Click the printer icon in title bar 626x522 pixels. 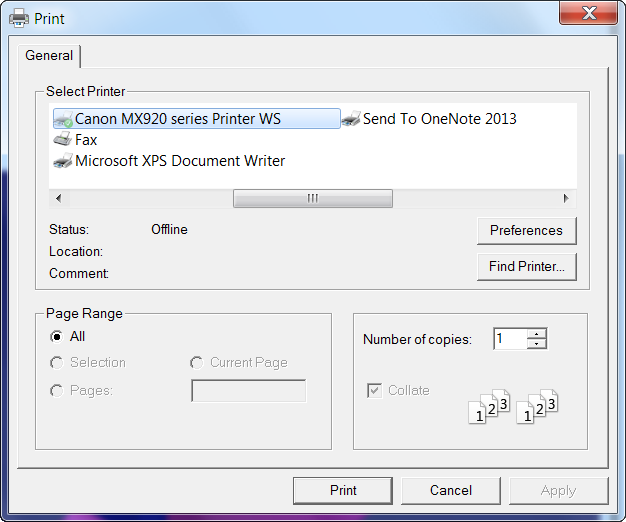[19, 18]
